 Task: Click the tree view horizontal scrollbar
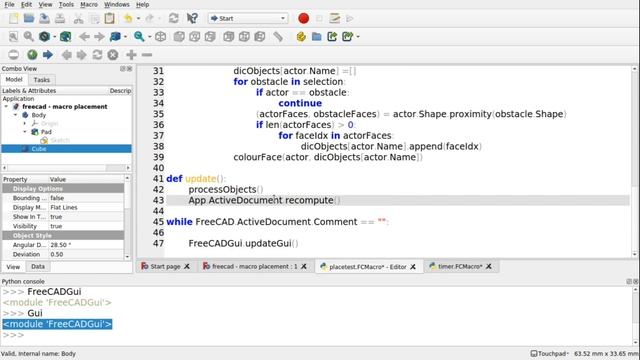(66, 168)
